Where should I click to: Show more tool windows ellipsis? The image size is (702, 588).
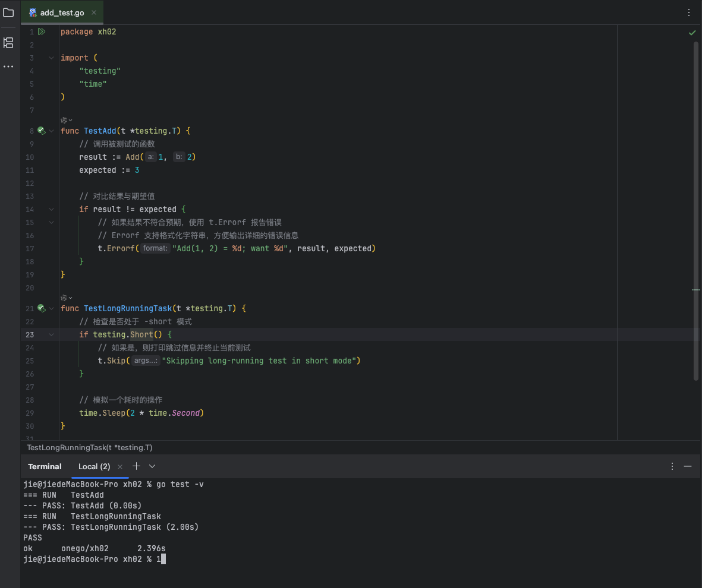8,67
